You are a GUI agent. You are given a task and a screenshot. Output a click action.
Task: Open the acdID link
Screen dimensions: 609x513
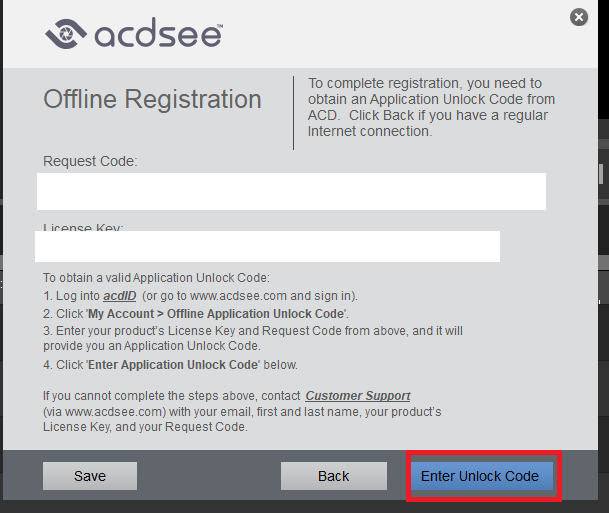pos(119,296)
